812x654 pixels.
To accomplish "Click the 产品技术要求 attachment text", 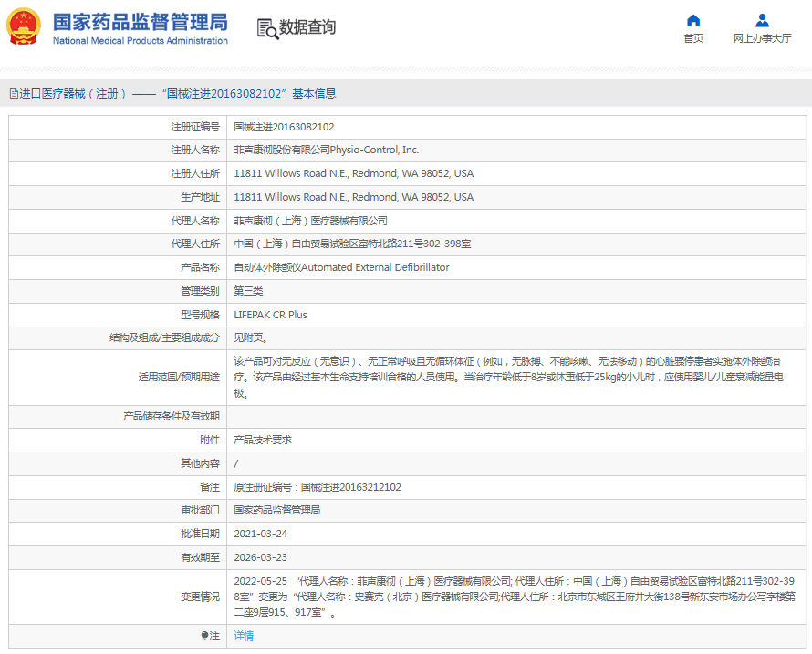I will [x=263, y=440].
